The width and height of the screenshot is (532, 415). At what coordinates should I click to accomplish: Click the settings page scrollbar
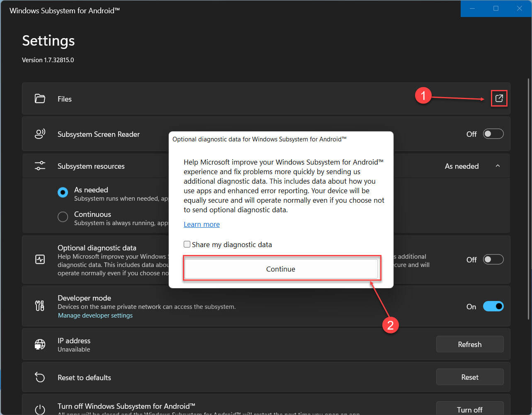(528, 199)
